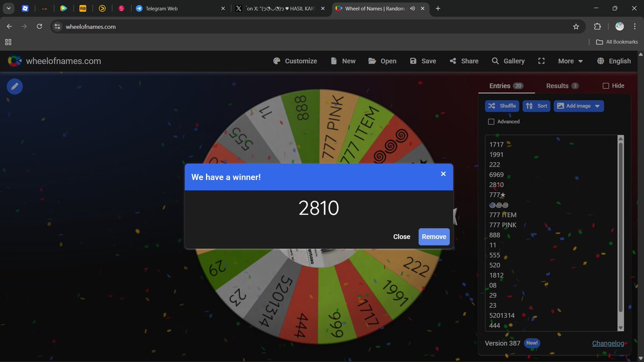This screenshot has width=644, height=362.
Task: Click the Remove button in winner dialog
Action: pos(434,237)
